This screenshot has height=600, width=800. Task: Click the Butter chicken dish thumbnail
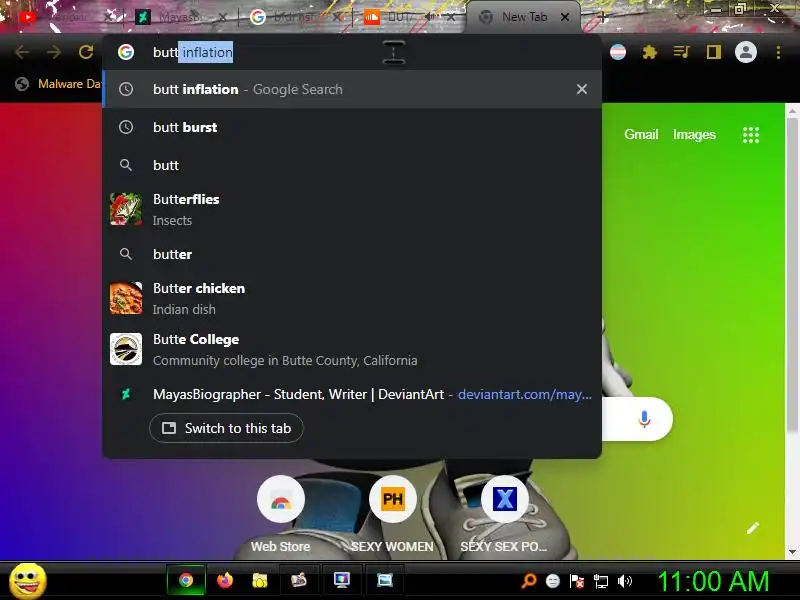126,298
